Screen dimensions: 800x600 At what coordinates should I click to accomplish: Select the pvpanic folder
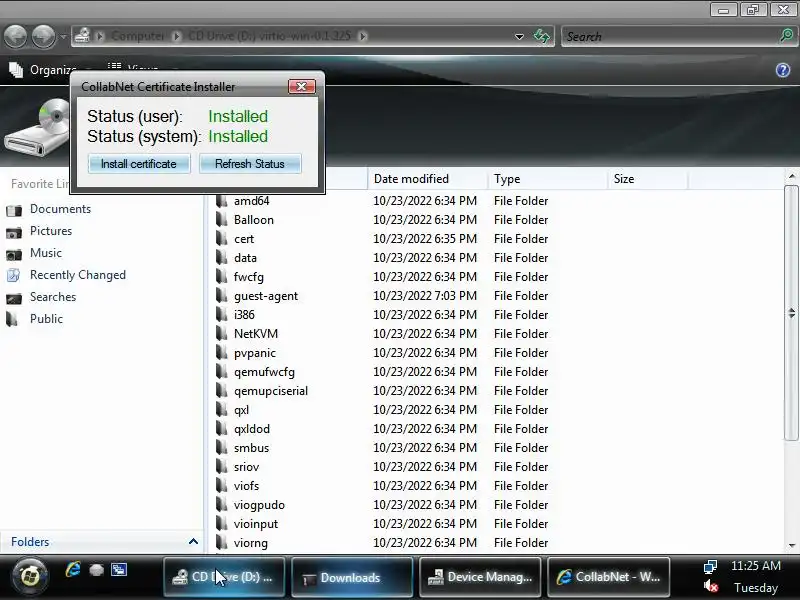[255, 353]
